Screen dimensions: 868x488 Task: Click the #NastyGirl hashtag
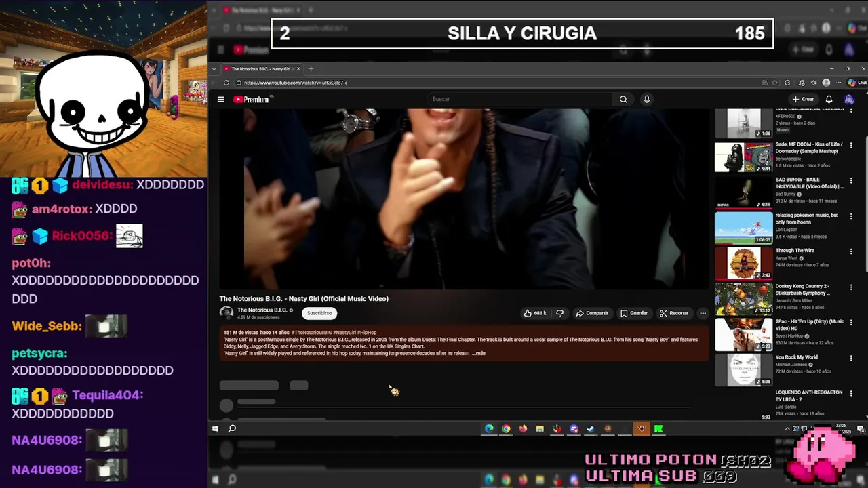[344, 333]
